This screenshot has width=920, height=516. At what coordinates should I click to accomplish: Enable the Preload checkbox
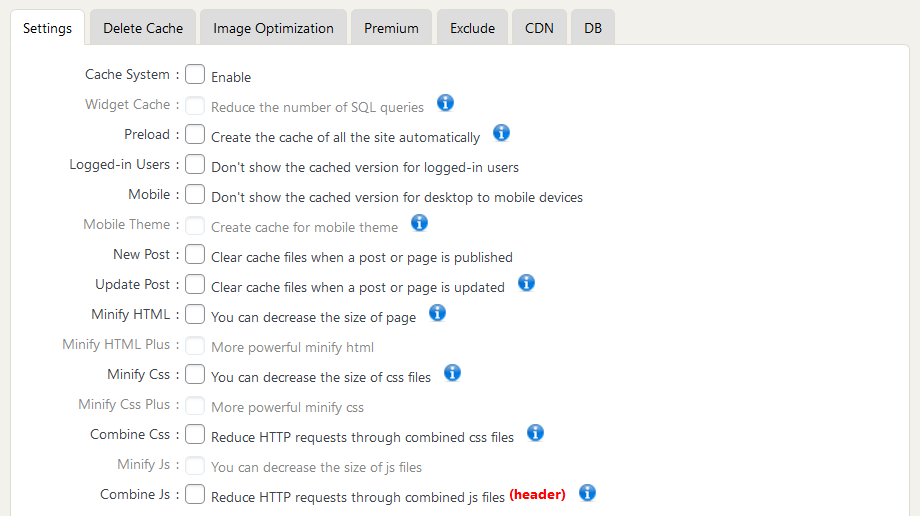[x=195, y=134]
